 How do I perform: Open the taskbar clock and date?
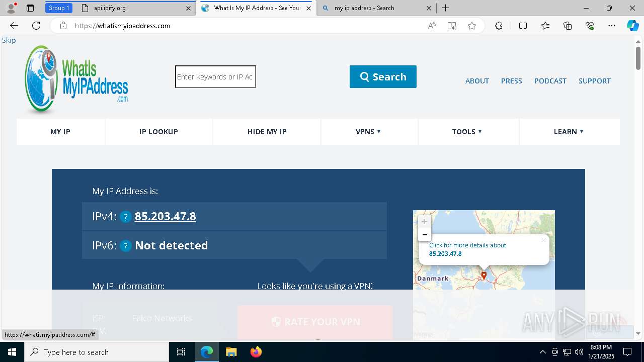[601, 352]
